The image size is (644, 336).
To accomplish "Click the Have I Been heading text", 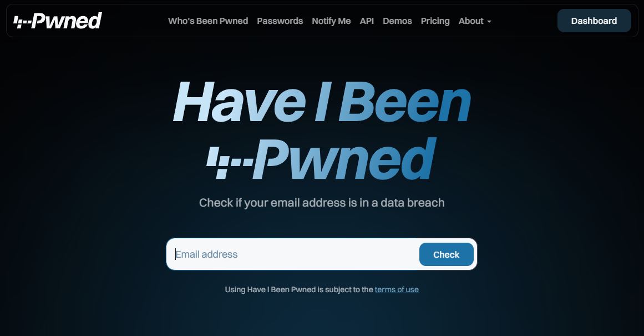I will tap(322, 102).
